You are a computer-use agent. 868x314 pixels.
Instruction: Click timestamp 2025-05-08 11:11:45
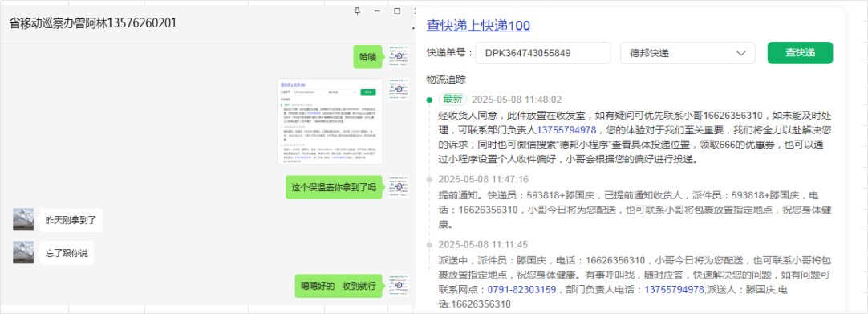point(483,244)
